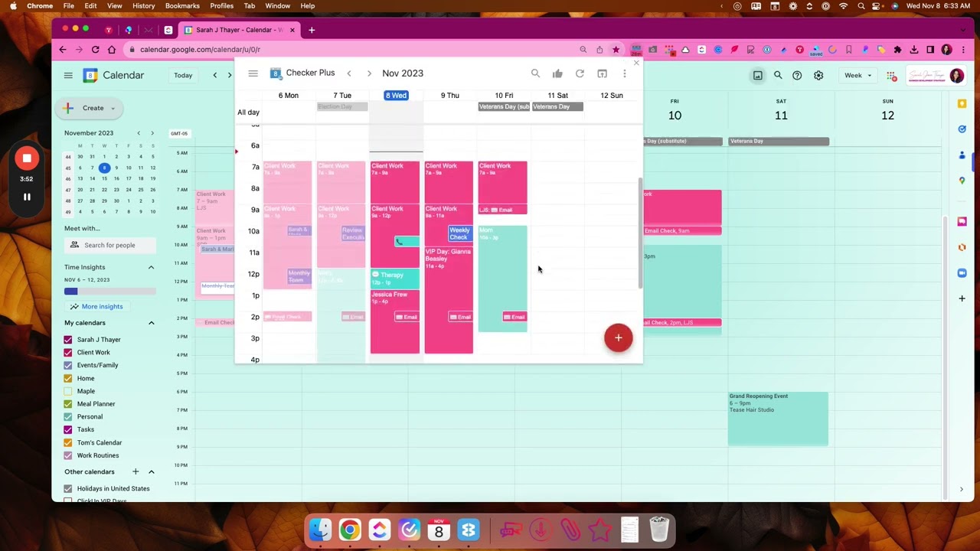Open Checker Plus in a new window
Image resolution: width=980 pixels, height=551 pixels.
603,73
